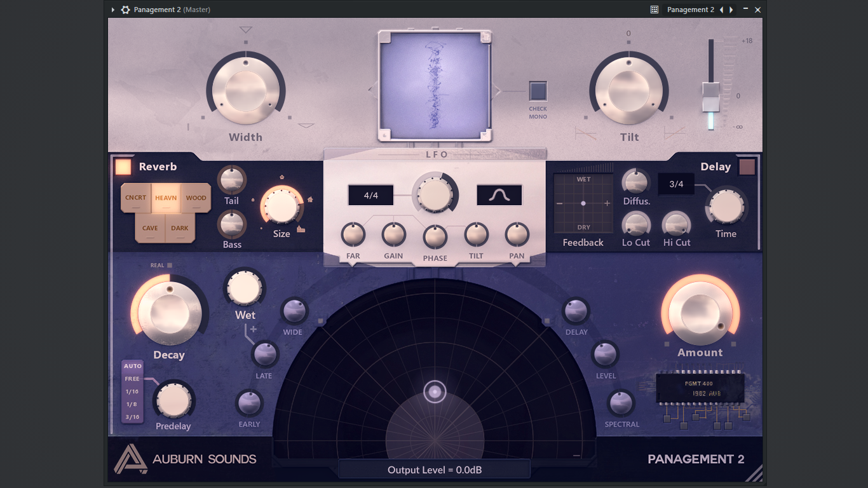Open the Delay 3/4 time selector
This screenshot has height=488, width=868.
(676, 184)
